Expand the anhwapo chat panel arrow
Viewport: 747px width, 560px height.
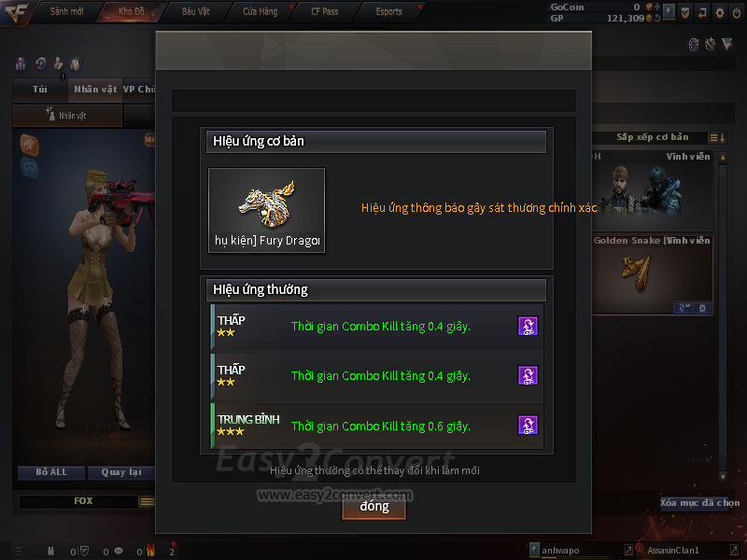coord(628,550)
